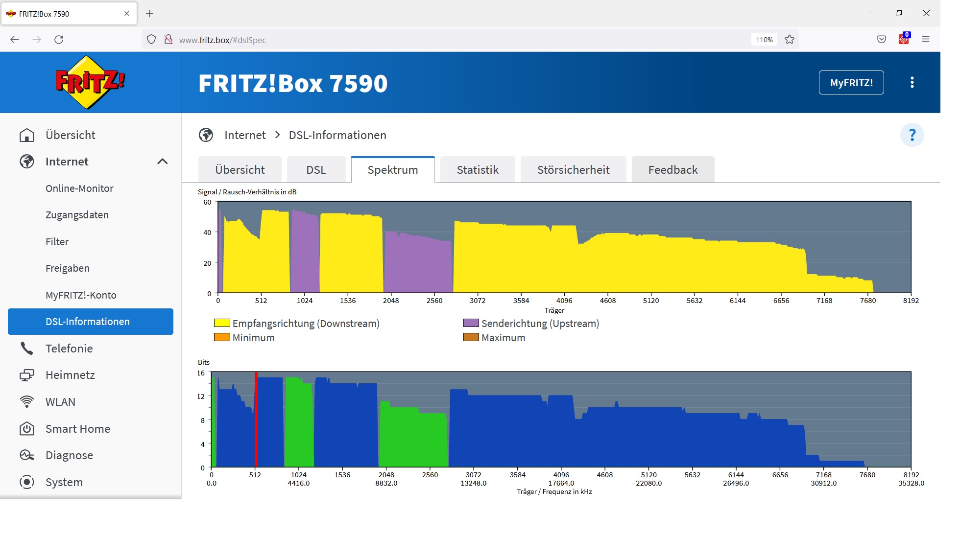960x560 pixels.
Task: Click the 110% zoom level indicator
Action: (764, 40)
